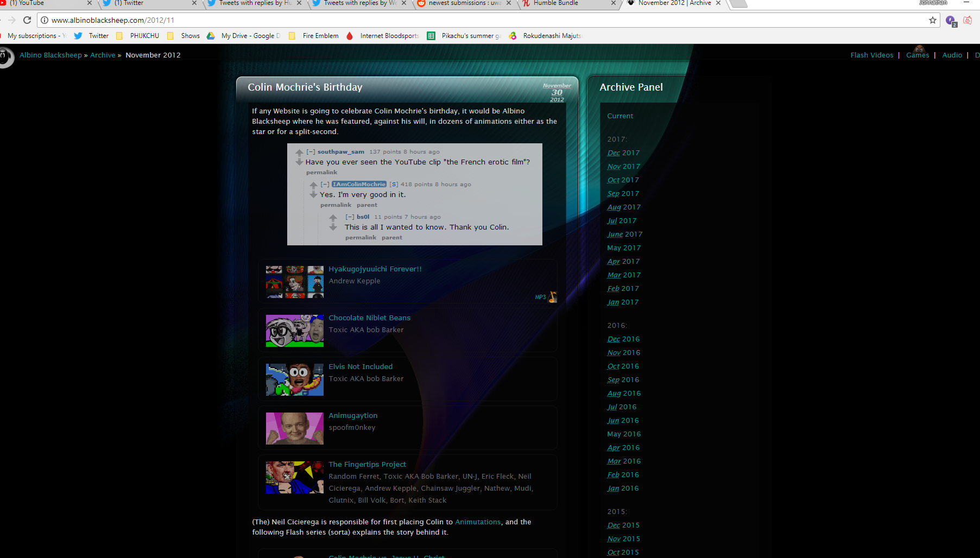Open the May 2016 archive link

click(x=624, y=434)
